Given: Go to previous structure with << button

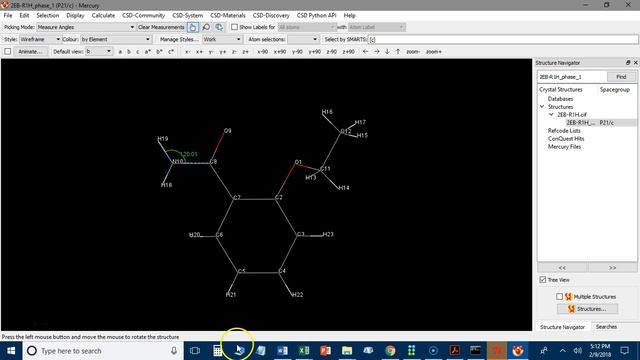Looking at the screenshot, I should click(562, 268).
